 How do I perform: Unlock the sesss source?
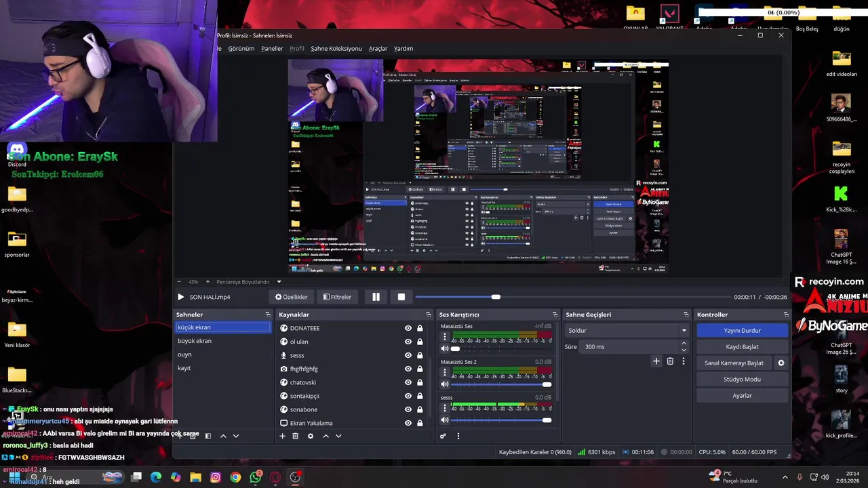point(420,355)
